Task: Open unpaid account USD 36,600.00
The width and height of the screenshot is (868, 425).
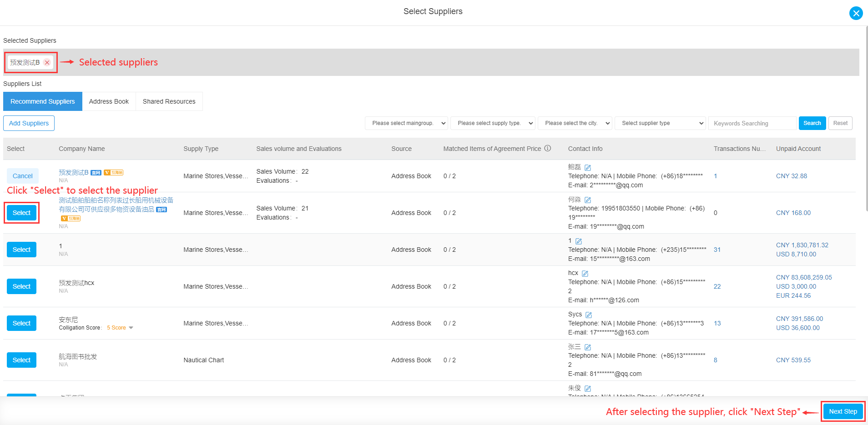Action: pos(797,328)
